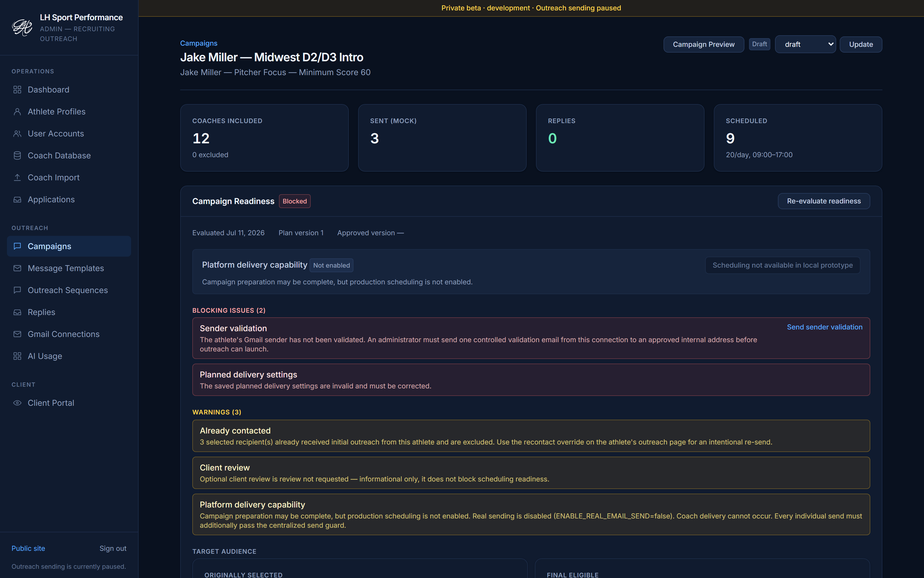Open Replies in the sidebar

pyautogui.click(x=69, y=312)
